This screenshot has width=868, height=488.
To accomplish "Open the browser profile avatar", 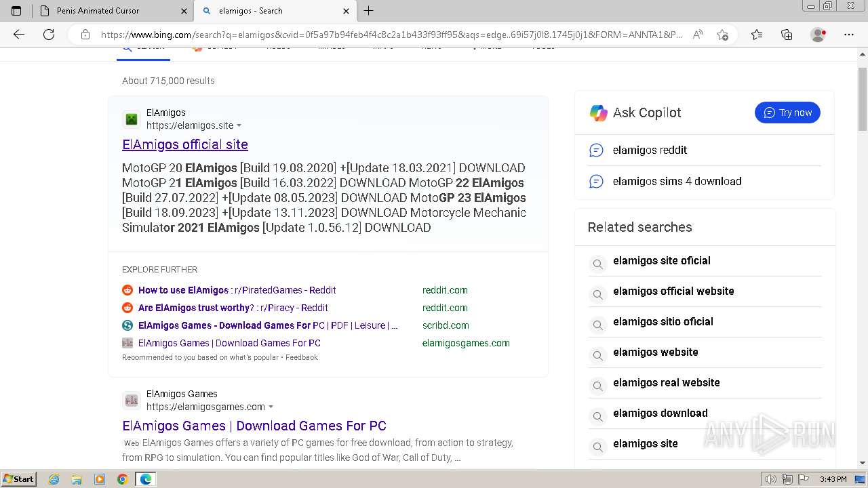I will [x=818, y=35].
